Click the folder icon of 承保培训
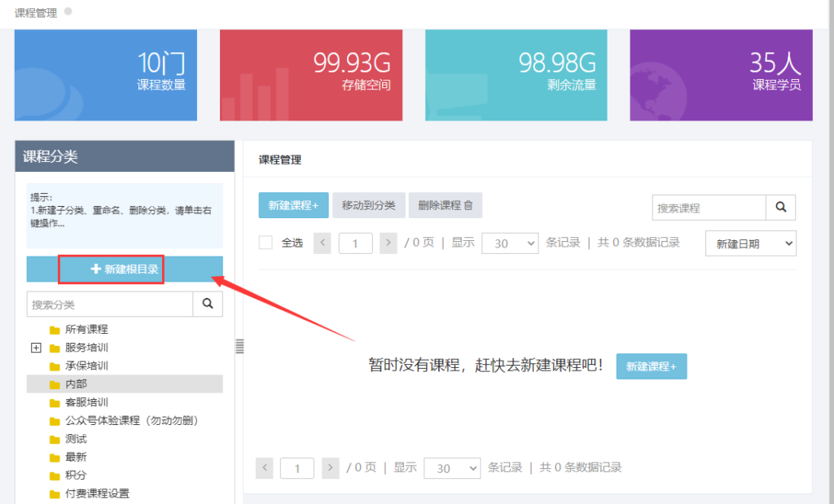Image resolution: width=834 pixels, height=504 pixels. 55,366
